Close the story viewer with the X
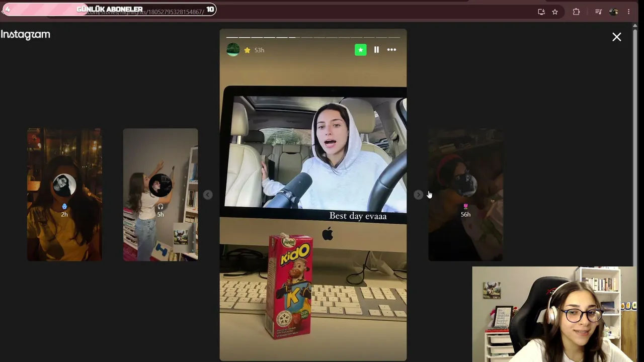The height and width of the screenshot is (362, 644). [617, 37]
